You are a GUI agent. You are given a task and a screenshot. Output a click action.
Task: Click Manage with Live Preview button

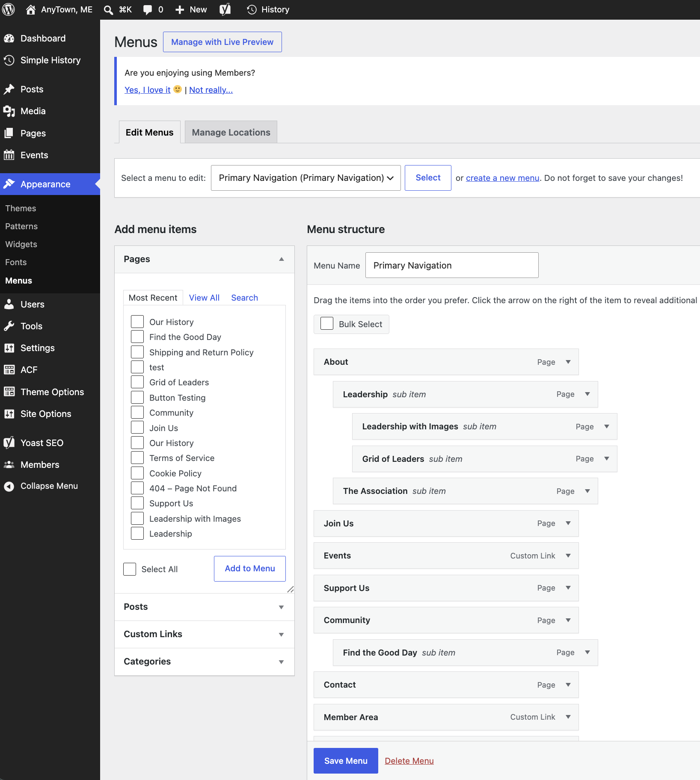coord(222,42)
